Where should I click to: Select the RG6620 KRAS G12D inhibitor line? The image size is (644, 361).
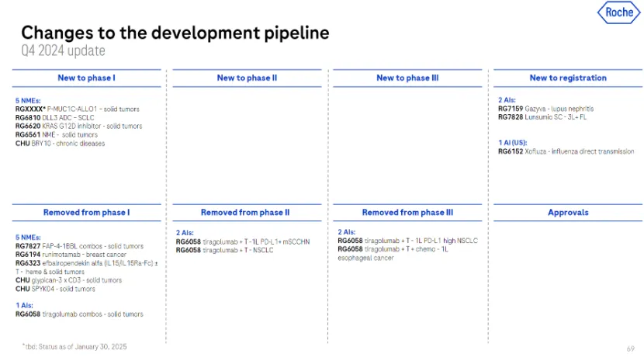tap(78, 126)
